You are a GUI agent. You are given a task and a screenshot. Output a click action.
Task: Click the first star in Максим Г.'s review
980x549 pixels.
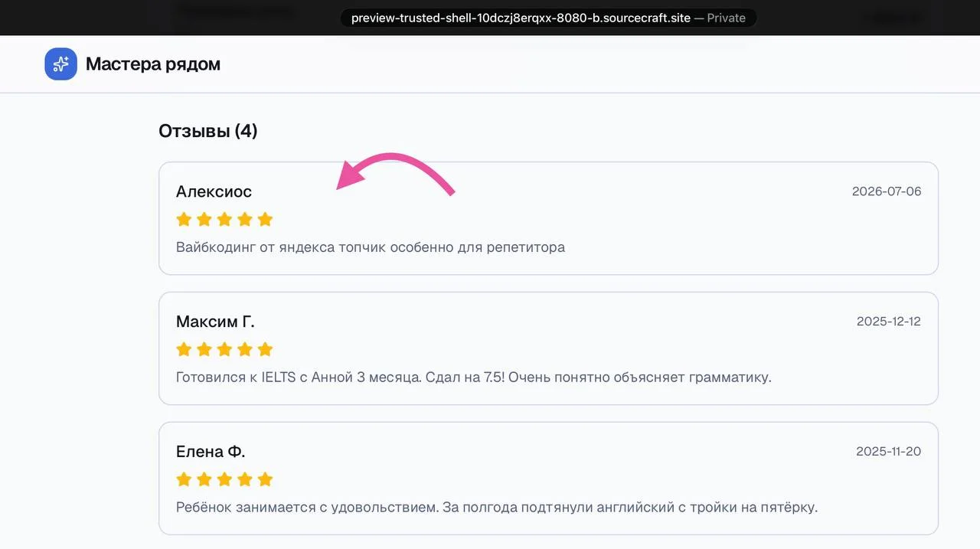pos(184,350)
